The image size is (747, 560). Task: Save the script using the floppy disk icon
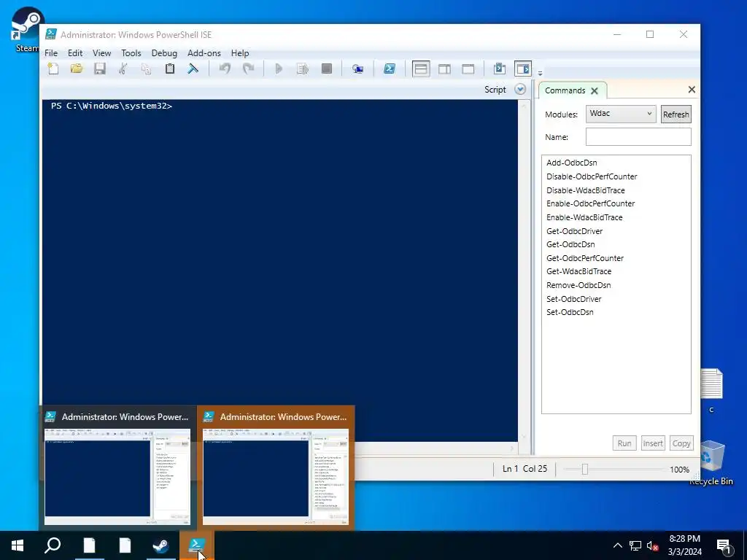pos(99,69)
